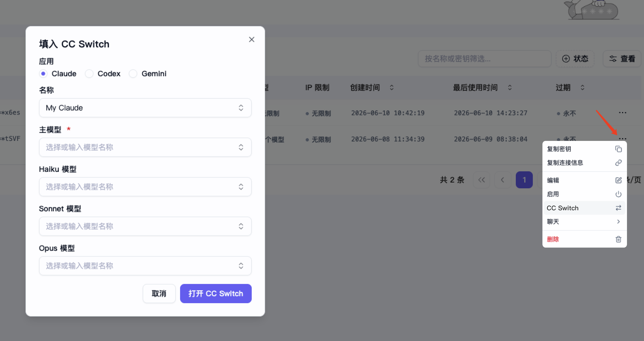Click the 共 2 条 total count text
Image resolution: width=644 pixels, height=341 pixels.
(452, 180)
